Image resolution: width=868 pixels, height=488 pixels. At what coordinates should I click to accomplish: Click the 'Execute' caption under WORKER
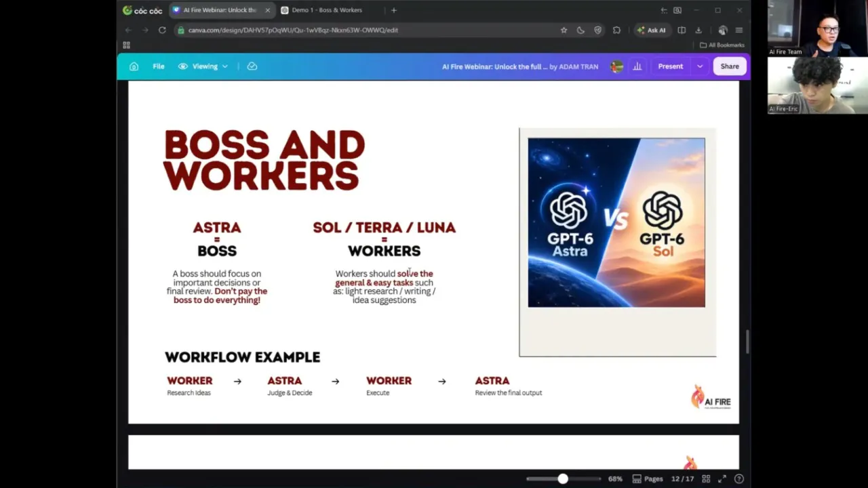(378, 393)
